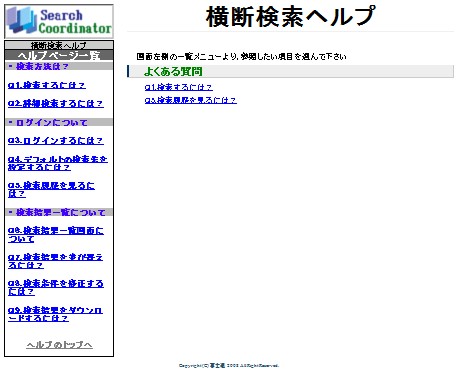Open sidebar link Q1.検索するには?

[x=47, y=85]
